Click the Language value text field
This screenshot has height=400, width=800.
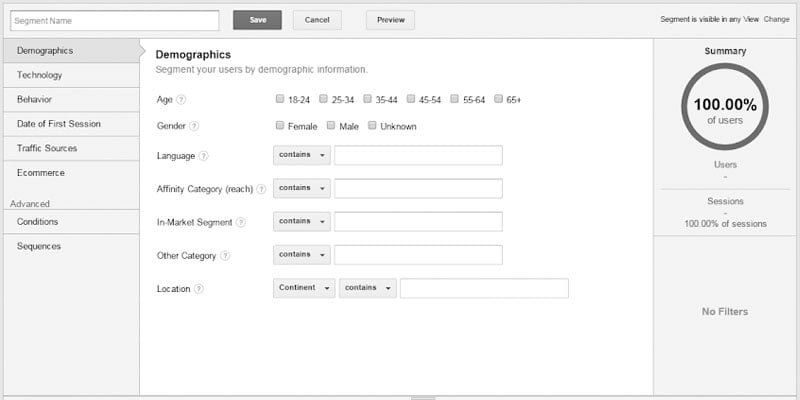[x=418, y=155]
